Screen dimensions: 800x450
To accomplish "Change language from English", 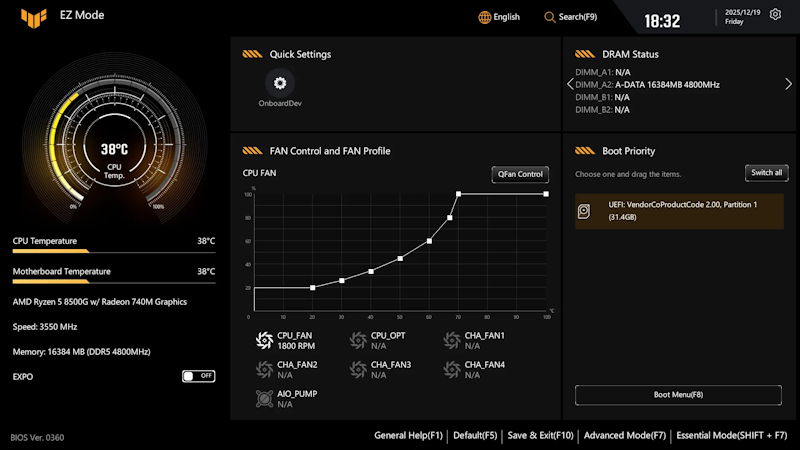I will (x=506, y=17).
